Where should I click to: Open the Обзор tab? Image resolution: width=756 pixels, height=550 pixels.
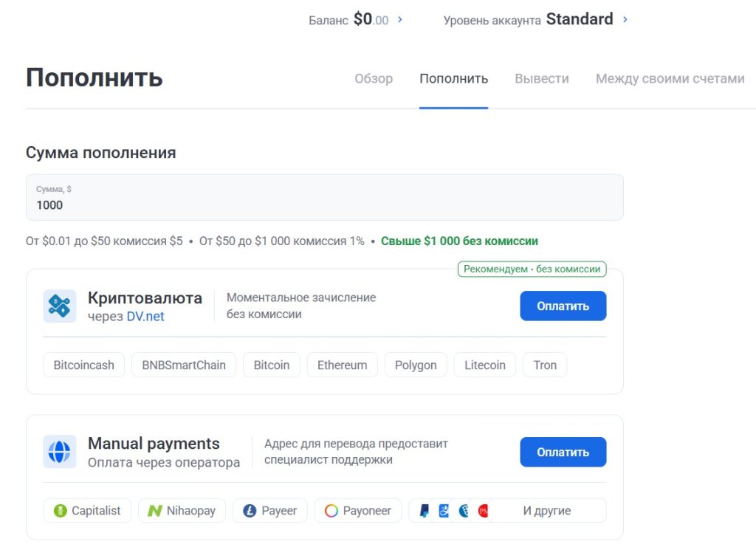click(x=374, y=78)
